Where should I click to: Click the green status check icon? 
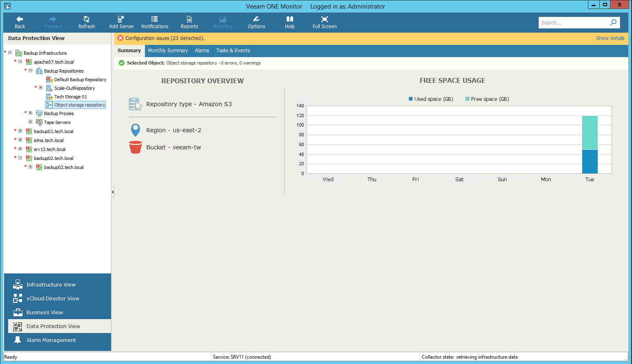(x=122, y=63)
